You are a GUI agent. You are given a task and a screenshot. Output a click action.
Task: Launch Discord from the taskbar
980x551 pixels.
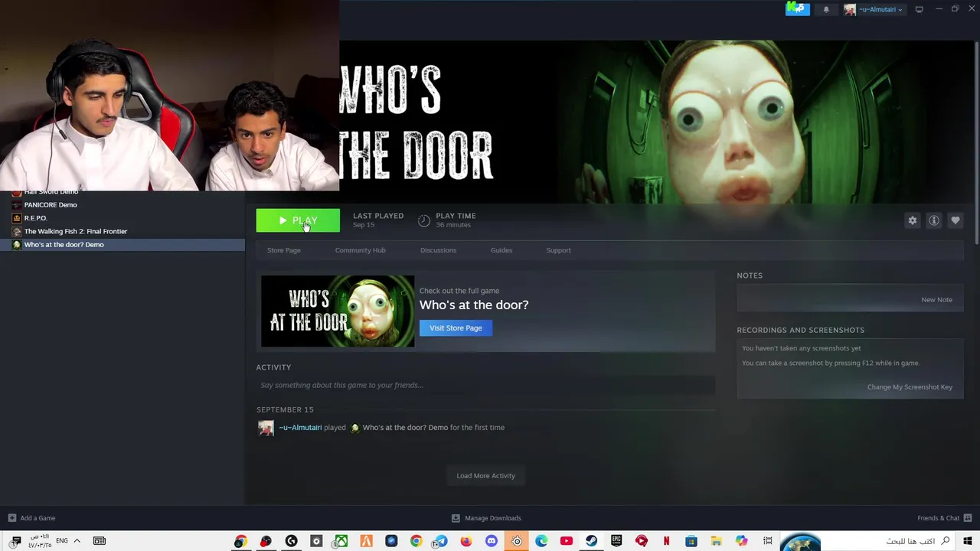click(491, 541)
